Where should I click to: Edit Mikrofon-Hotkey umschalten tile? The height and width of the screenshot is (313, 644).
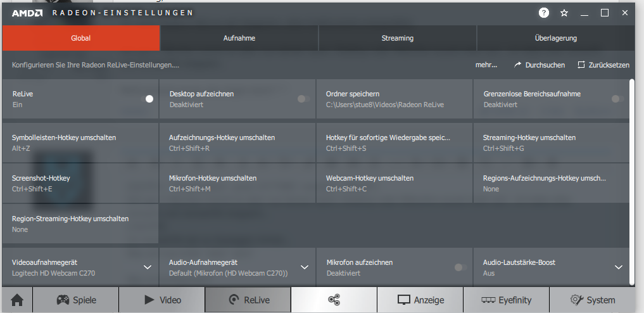coord(237,183)
